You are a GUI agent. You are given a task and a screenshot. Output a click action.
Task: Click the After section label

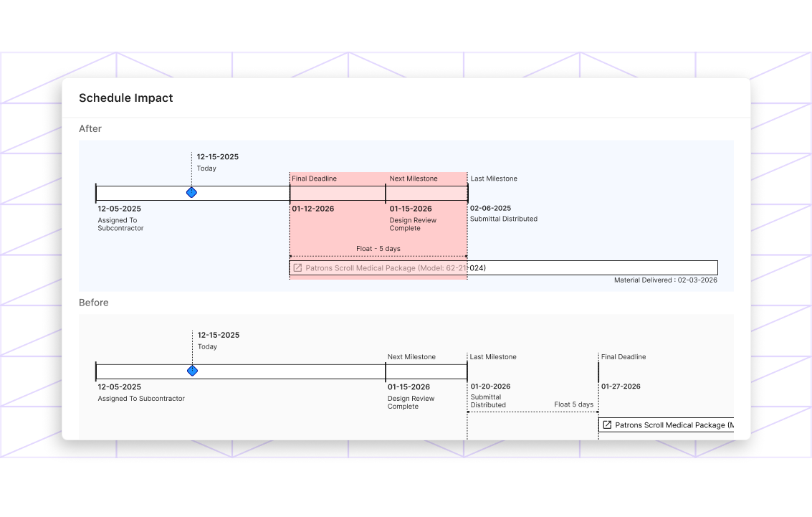point(90,128)
